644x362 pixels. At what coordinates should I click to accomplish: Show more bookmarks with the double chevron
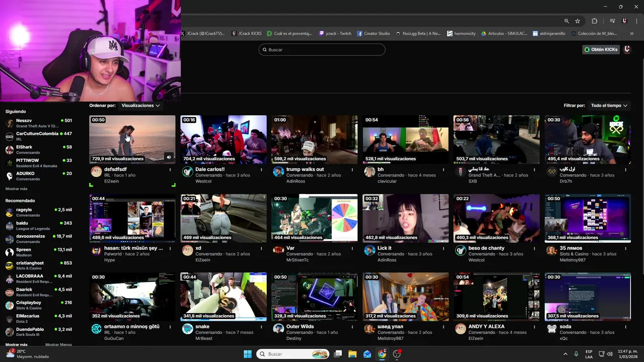click(632, 34)
